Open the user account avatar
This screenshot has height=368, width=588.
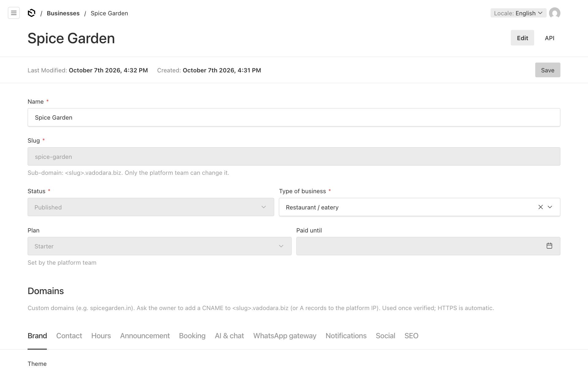click(x=555, y=13)
